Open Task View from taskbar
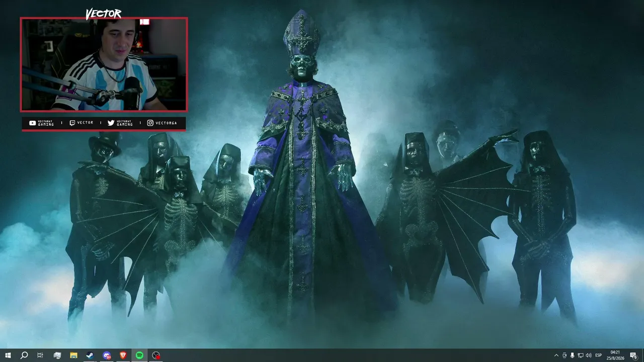This screenshot has height=362, width=644. pos(40,355)
